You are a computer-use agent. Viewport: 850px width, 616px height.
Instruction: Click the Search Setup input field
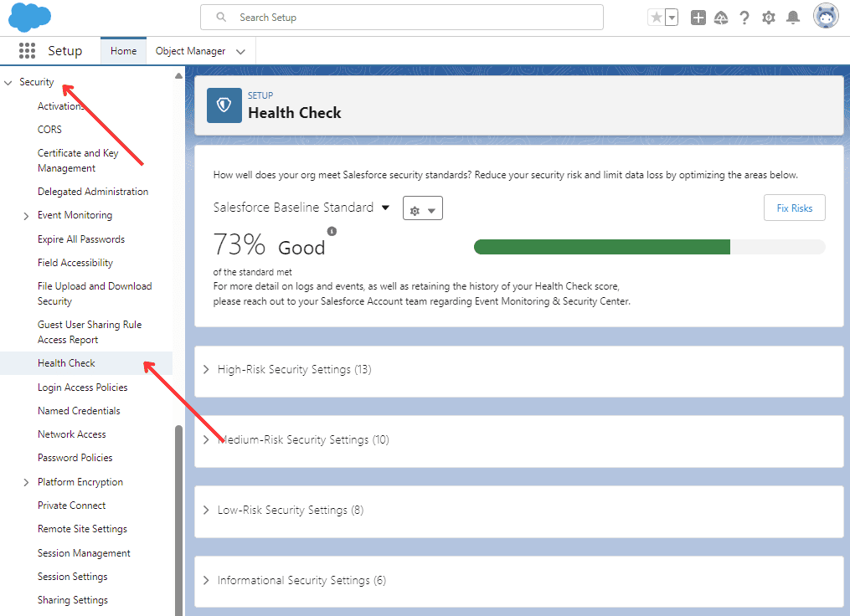click(x=402, y=18)
